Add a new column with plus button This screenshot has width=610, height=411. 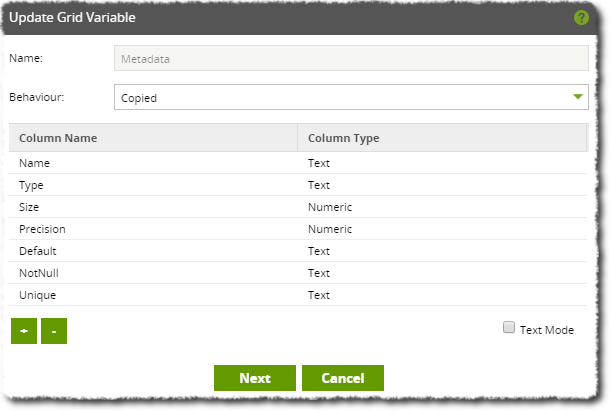tap(24, 331)
